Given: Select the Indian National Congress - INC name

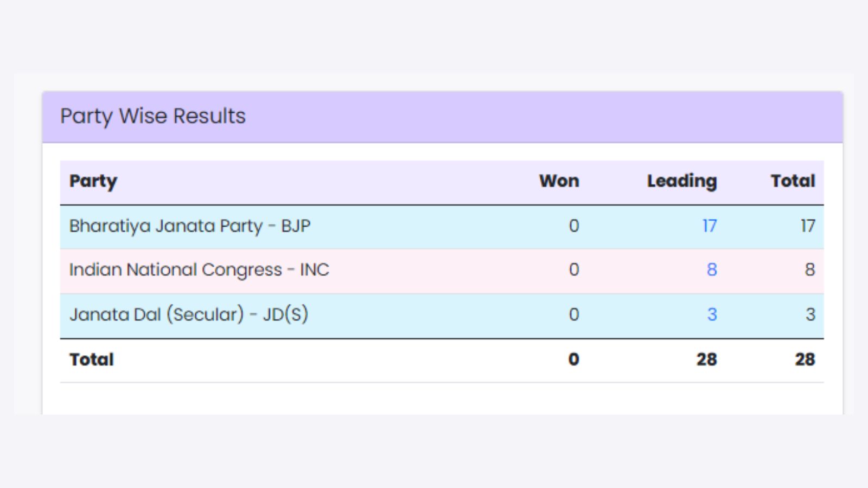Looking at the screenshot, I should pyautogui.click(x=199, y=269).
